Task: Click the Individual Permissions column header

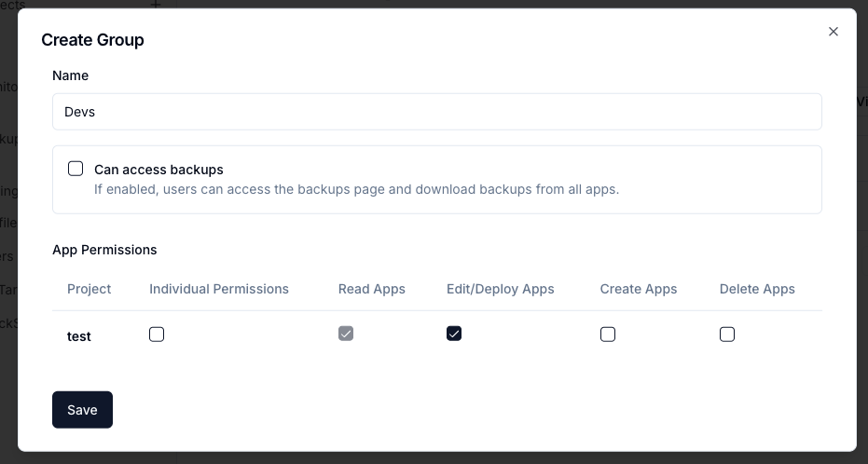Action: [x=219, y=289]
